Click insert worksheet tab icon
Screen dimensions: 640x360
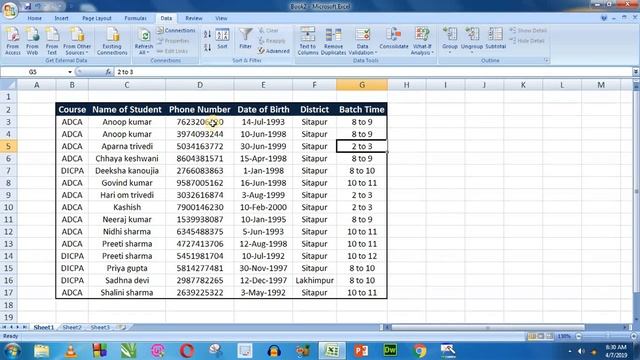tap(121, 327)
